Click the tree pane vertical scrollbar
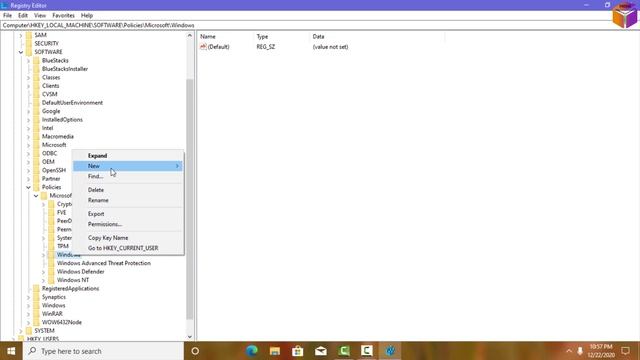 click(190, 199)
